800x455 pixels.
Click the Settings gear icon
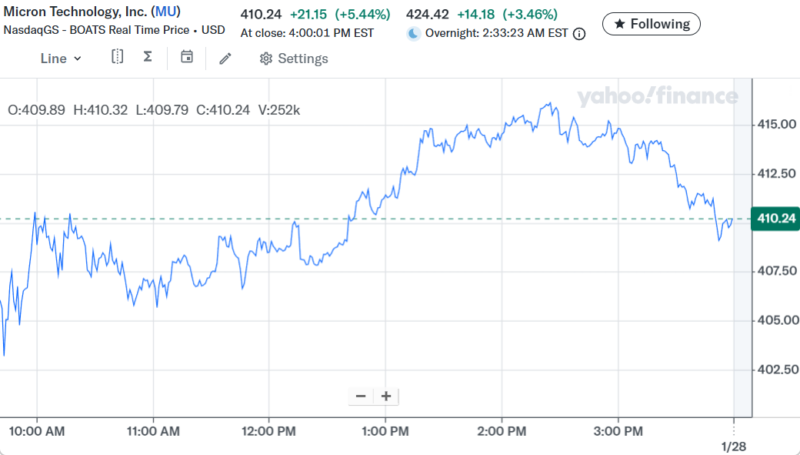pyautogui.click(x=266, y=58)
